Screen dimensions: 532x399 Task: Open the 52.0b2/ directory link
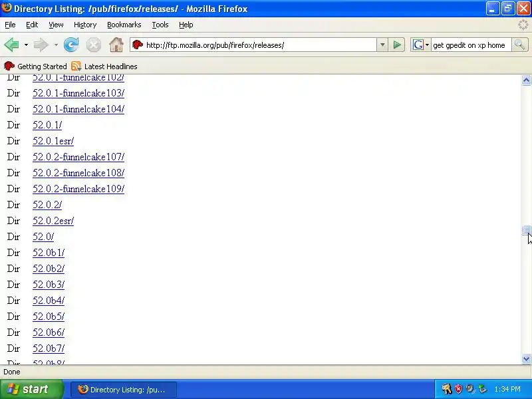point(49,269)
